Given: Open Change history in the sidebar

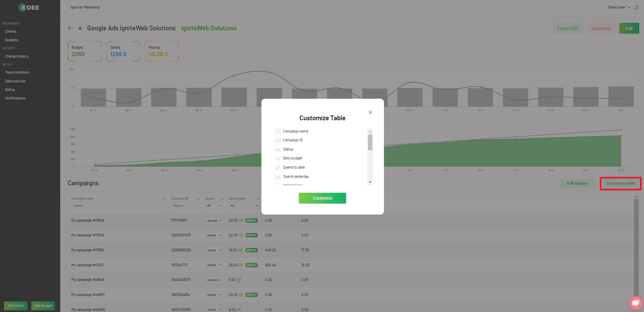Looking at the screenshot, I should tap(17, 56).
